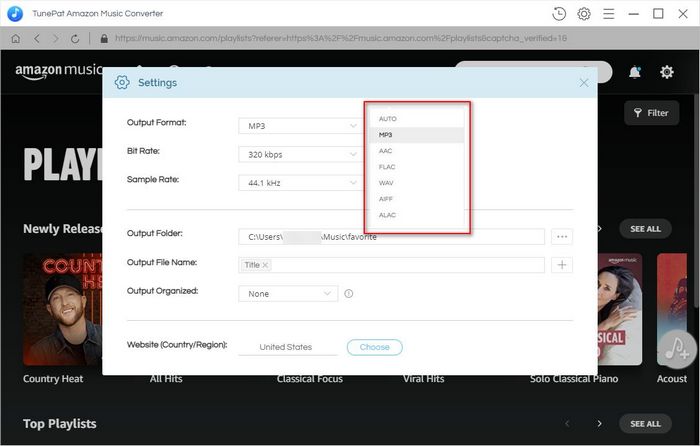The image size is (700, 446).
Task: Click the lock icon beside the URL
Action: pyautogui.click(x=104, y=39)
